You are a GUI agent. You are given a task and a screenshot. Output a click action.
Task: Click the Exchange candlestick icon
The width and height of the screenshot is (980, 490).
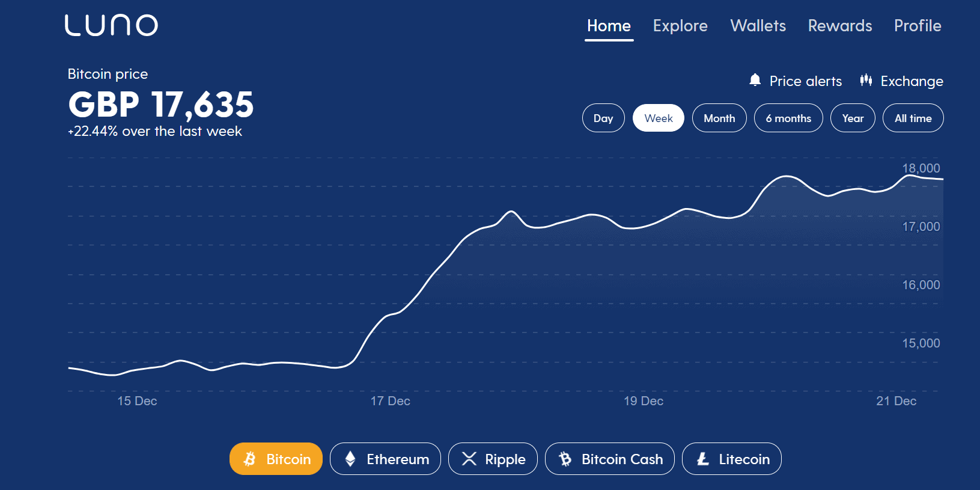coord(866,80)
